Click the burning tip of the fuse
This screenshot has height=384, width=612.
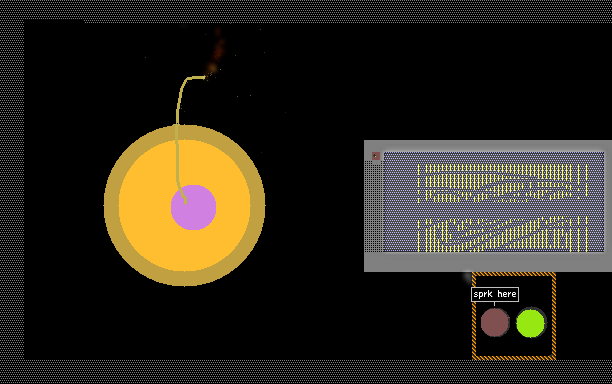[205, 77]
